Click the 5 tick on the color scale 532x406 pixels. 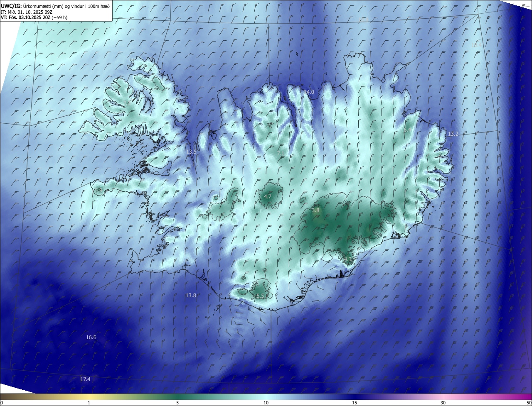[x=177, y=403]
